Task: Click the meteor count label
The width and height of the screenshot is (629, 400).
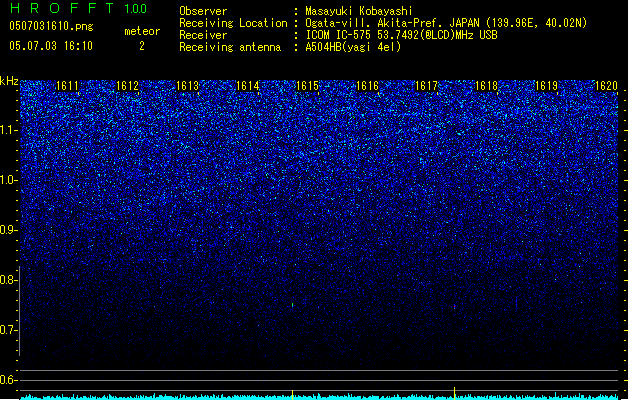Action: click(x=142, y=31)
